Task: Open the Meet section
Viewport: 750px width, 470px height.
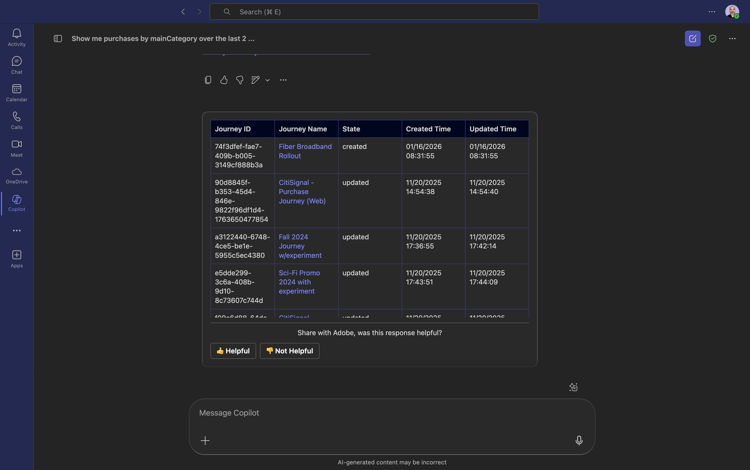Action: coord(17,148)
